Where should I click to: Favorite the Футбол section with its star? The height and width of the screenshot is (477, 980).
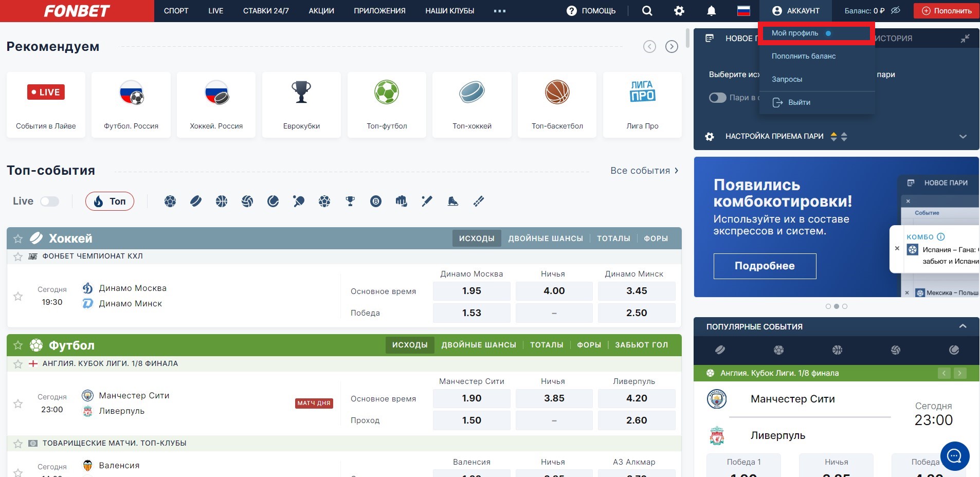(x=18, y=345)
